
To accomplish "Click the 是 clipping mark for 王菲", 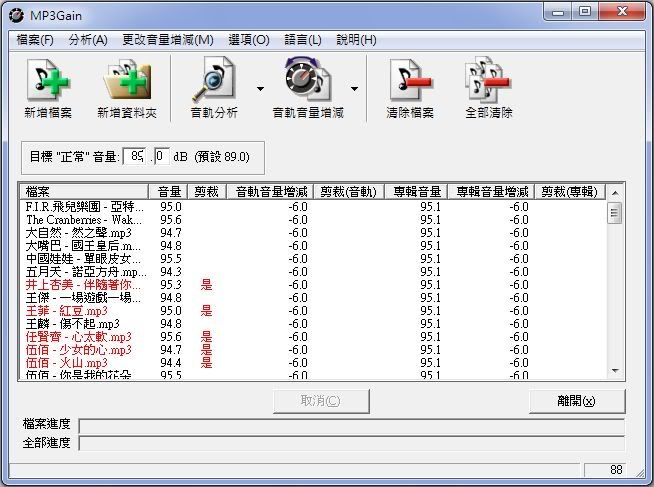I will (x=206, y=311).
